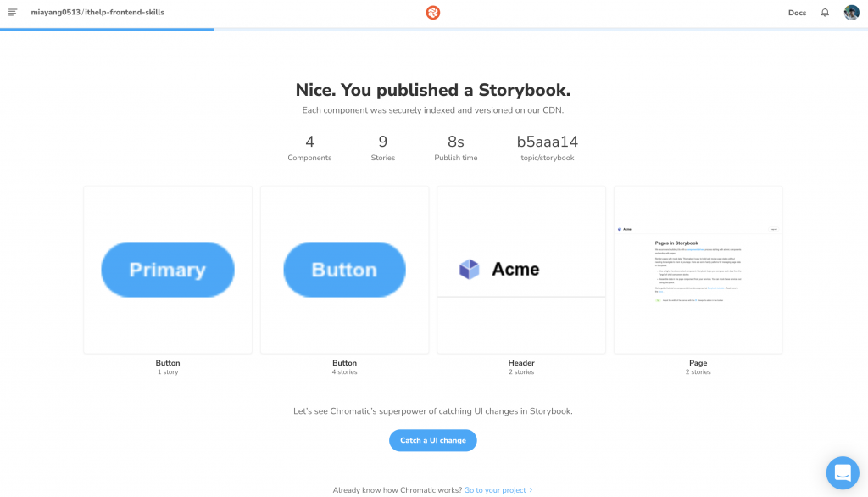Open the notifications bell

pos(825,12)
